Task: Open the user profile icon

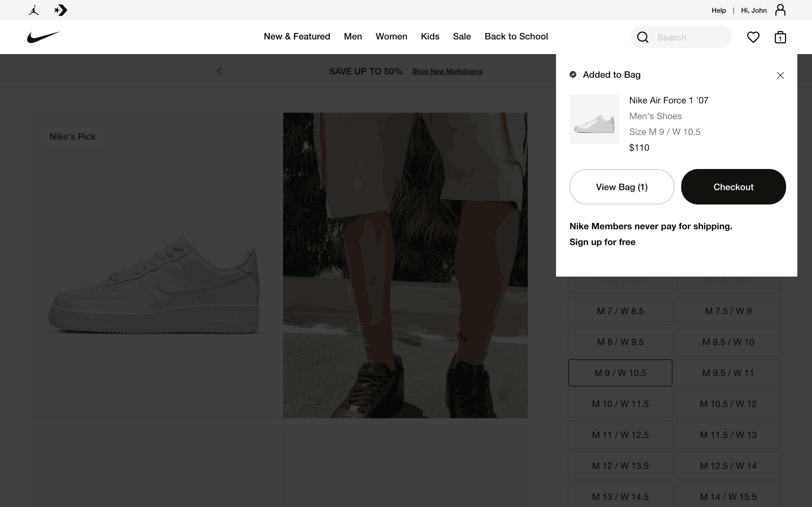Action: coord(780,10)
